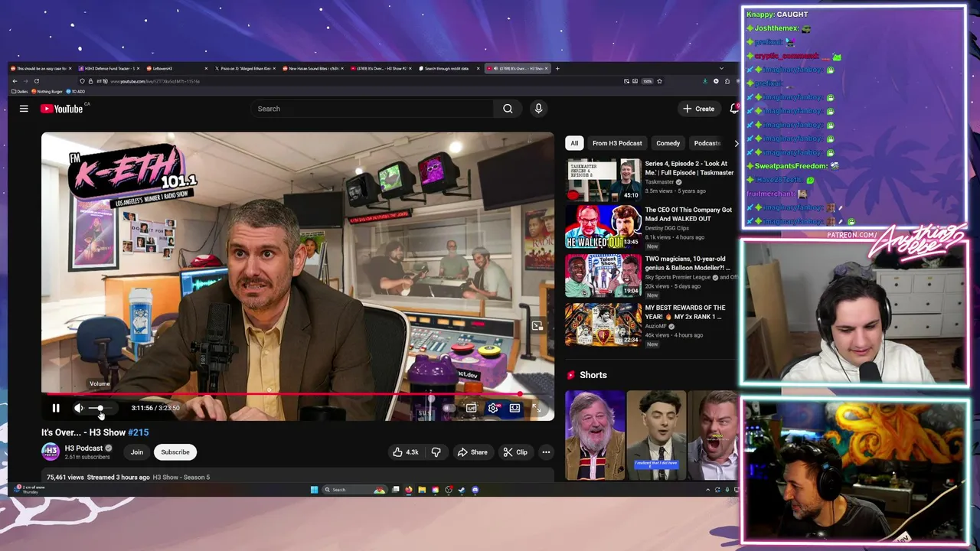
Task: Open the first Short with elderly man
Action: click(x=595, y=435)
